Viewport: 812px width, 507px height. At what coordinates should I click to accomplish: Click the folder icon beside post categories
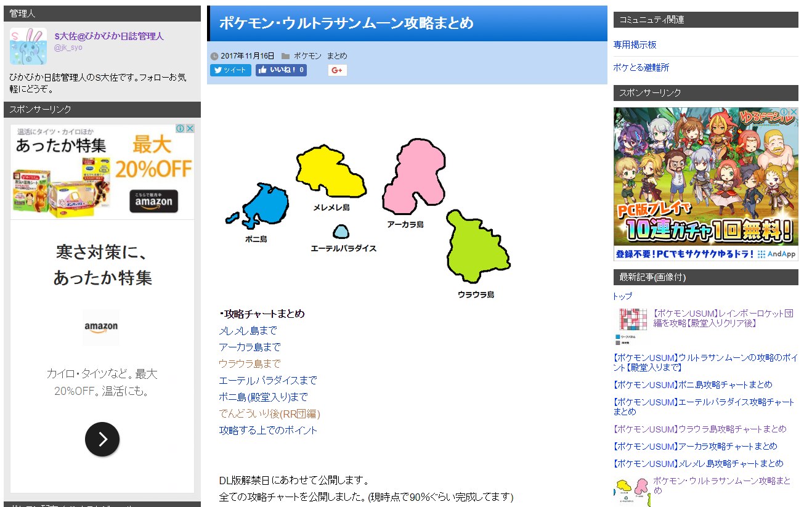pos(285,56)
